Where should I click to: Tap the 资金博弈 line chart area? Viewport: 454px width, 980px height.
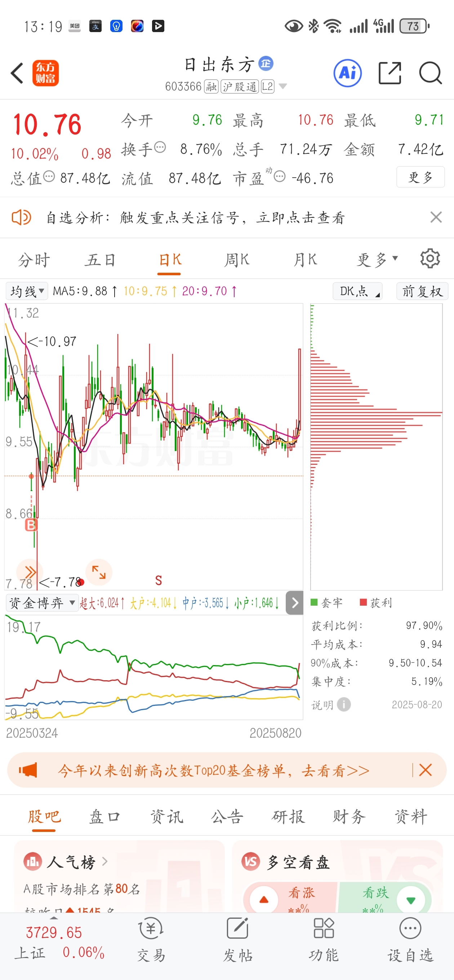coord(154,667)
